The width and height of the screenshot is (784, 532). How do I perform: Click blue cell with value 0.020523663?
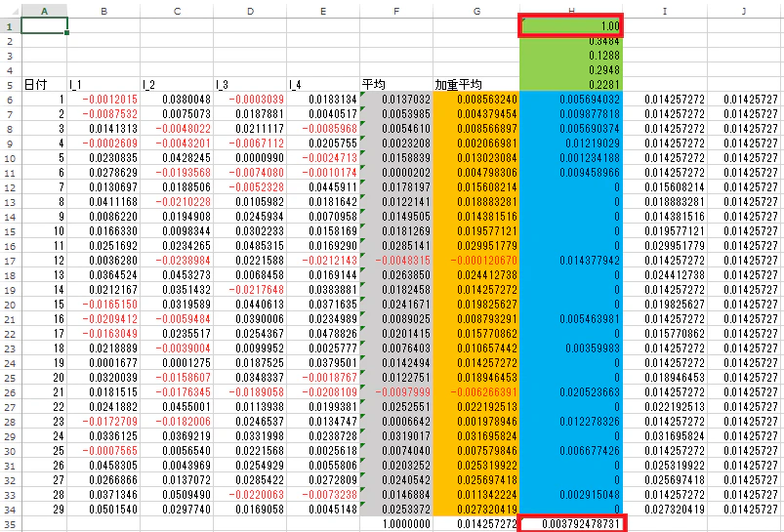click(x=571, y=392)
